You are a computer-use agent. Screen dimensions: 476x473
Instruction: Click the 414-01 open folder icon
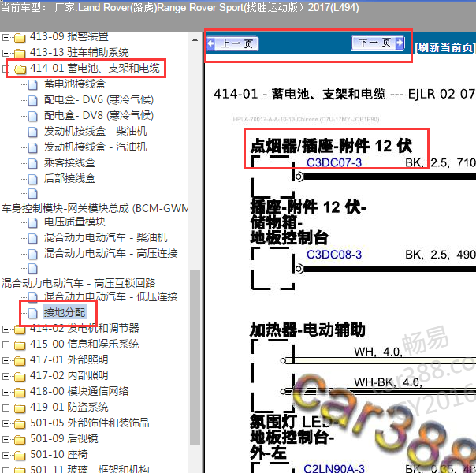point(20,69)
